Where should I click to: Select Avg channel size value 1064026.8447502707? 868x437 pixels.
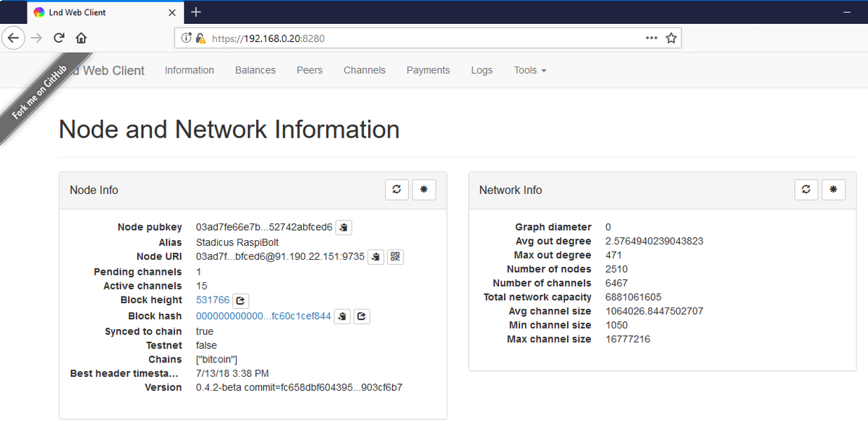click(x=655, y=311)
